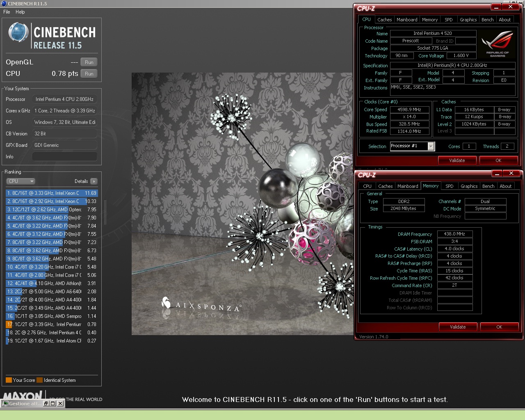Run the CPU benchmark
This screenshot has height=420, width=525.
coord(89,74)
